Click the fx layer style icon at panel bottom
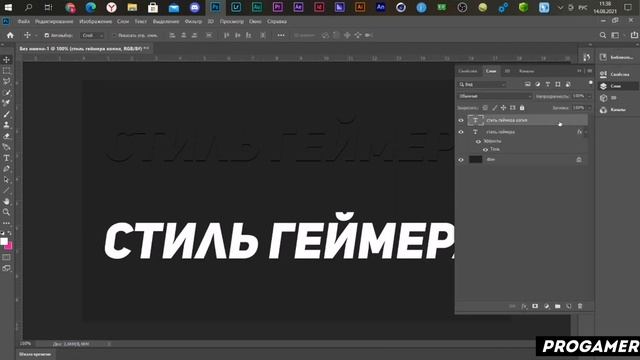640x360 pixels. tap(524, 306)
